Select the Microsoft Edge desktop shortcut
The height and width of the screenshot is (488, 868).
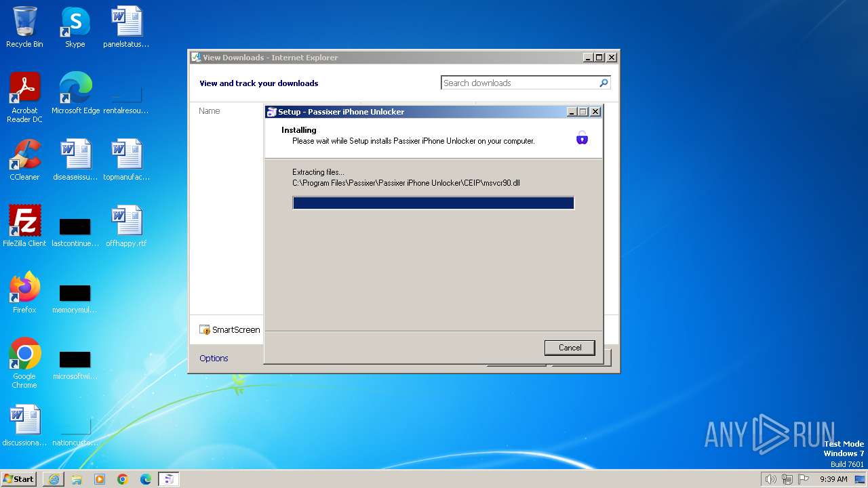pyautogui.click(x=75, y=94)
